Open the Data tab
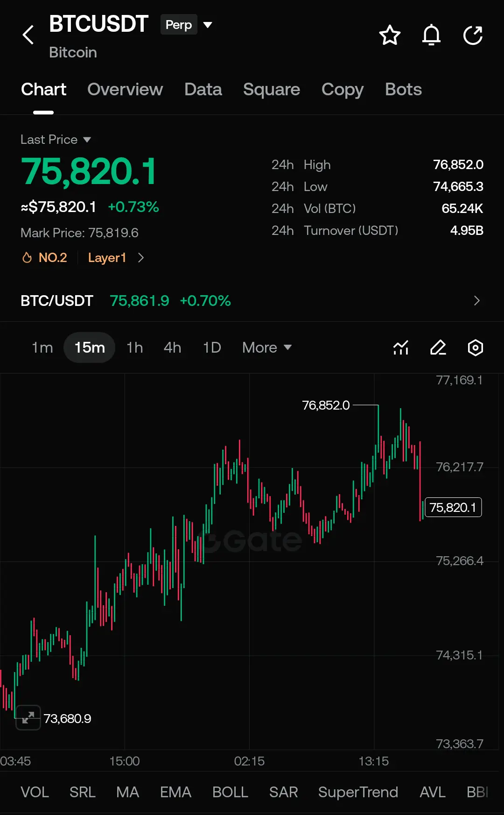The height and width of the screenshot is (815, 504). 203,89
